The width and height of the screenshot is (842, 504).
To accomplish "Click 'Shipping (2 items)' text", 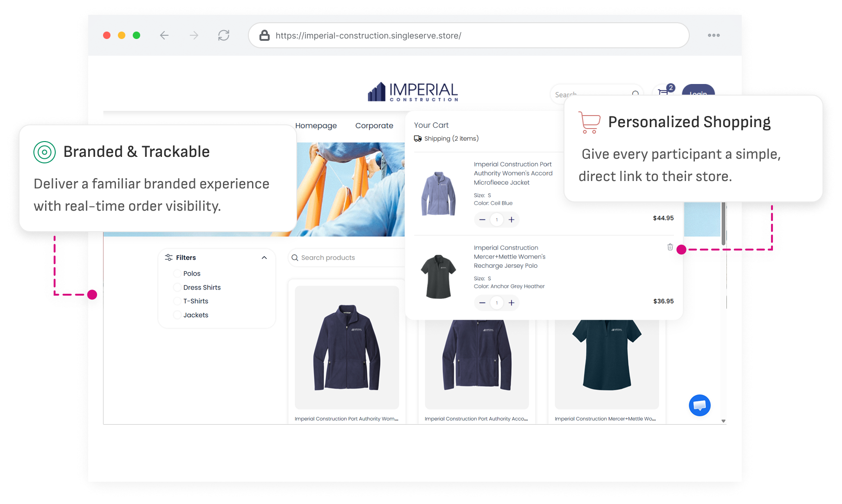I will pos(451,138).
